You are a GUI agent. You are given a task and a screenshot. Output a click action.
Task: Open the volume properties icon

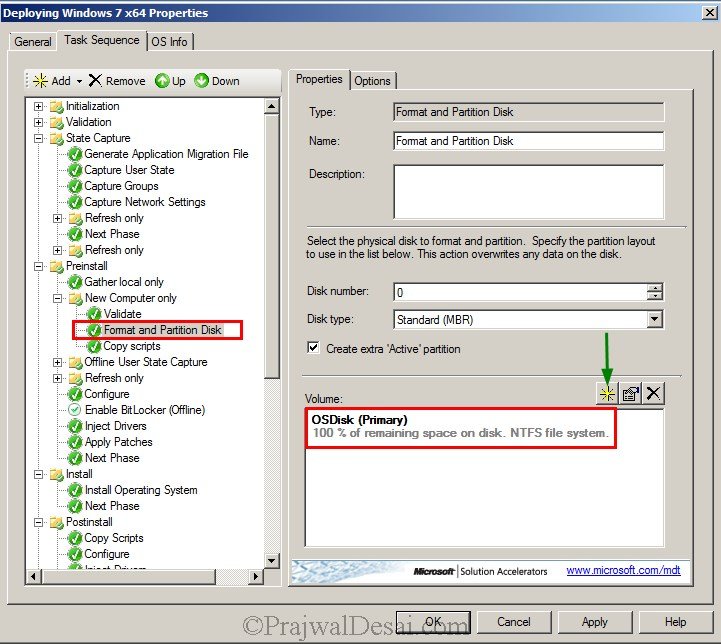[630, 393]
